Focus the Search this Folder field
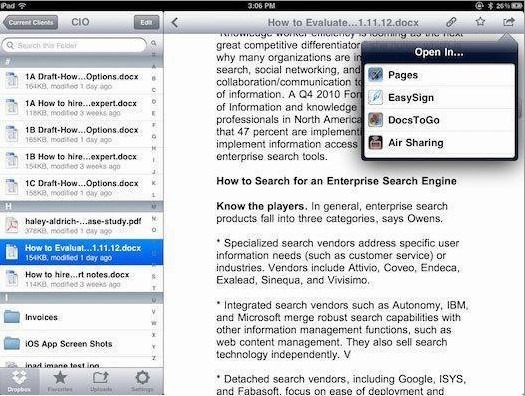 [74, 45]
